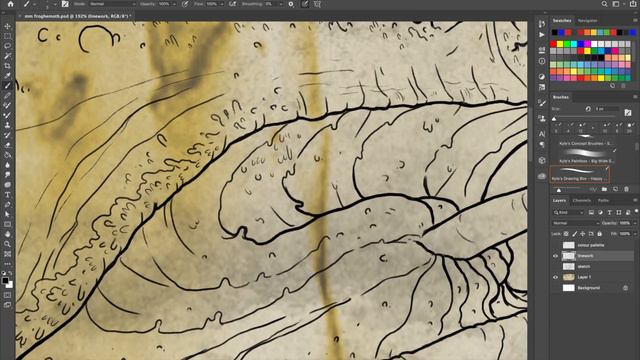Select the Eraser tool
The height and width of the screenshot is (360, 640).
tap(7, 145)
